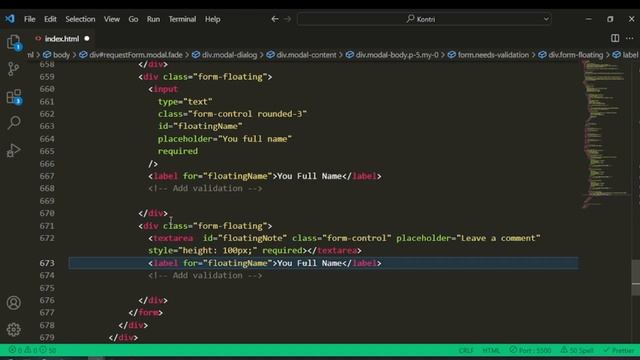Image resolution: width=640 pixels, height=360 pixels.
Task: Open the Explorer view in activity bar
Action: pos(13,42)
